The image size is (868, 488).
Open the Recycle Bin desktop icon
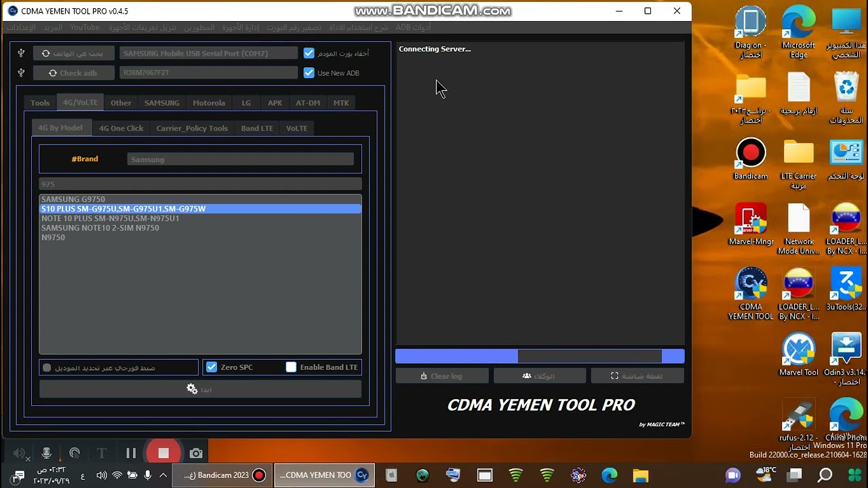pos(846,98)
